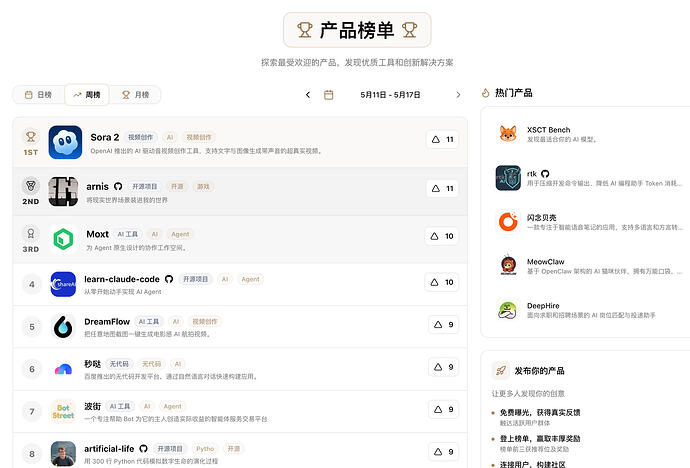Viewport: 690px width, 468px height.
Task: Click the AI 工具 tag on DreamFlow row
Action: [149, 322]
